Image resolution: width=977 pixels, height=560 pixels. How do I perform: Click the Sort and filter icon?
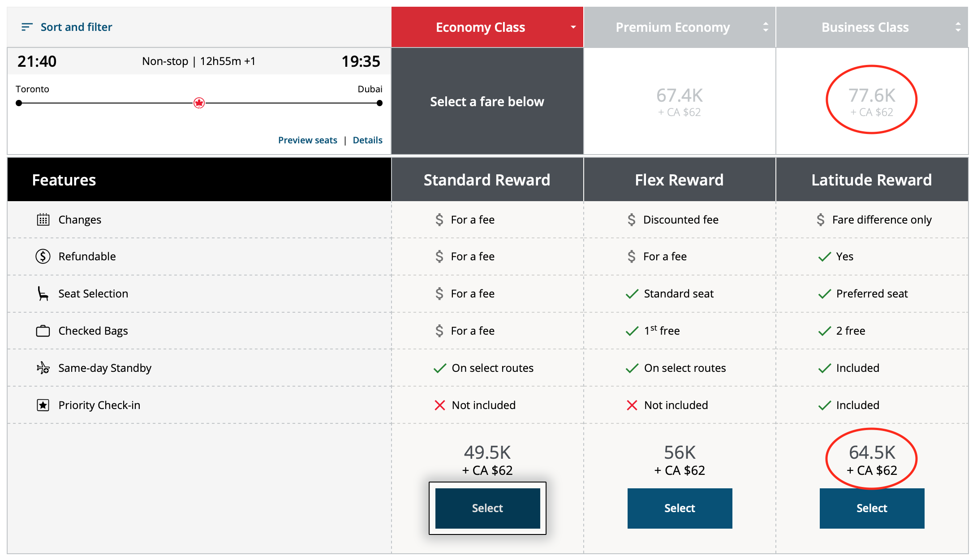pyautogui.click(x=27, y=27)
